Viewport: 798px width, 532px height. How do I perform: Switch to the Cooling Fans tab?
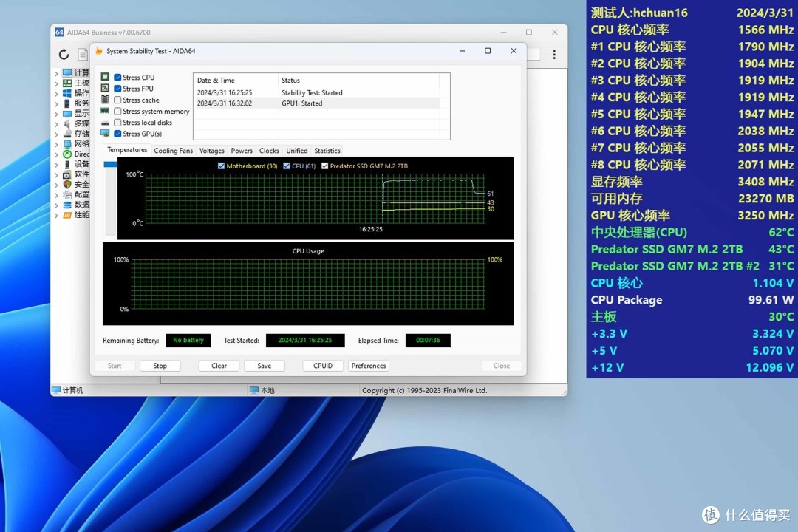pos(173,151)
